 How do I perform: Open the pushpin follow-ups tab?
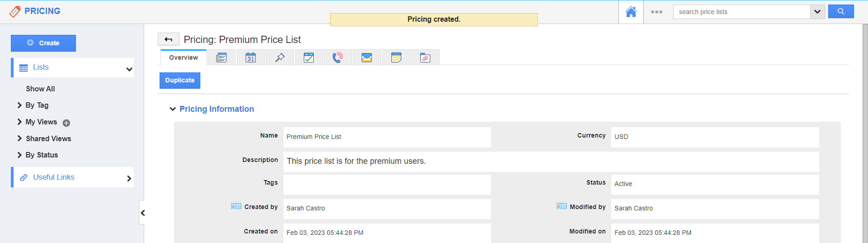(x=280, y=58)
